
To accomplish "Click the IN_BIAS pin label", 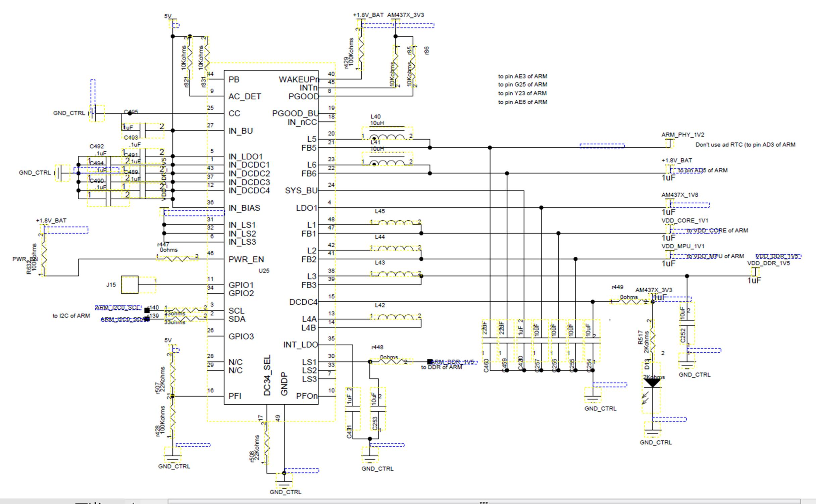I will 244,208.
